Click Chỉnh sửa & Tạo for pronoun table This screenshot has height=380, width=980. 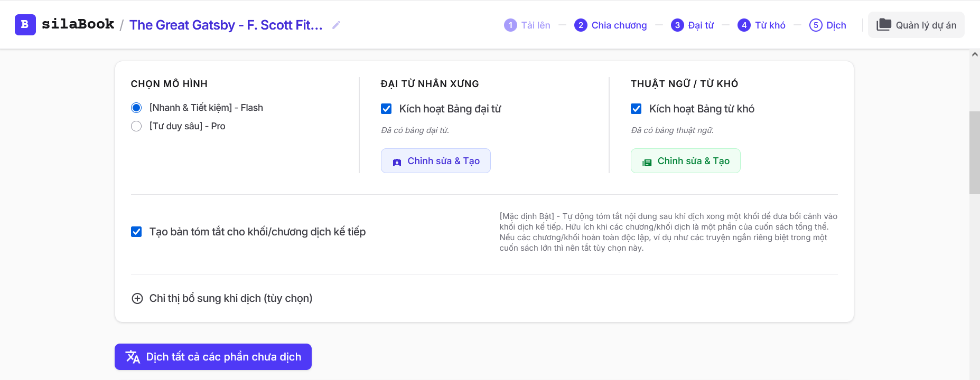pyautogui.click(x=436, y=160)
